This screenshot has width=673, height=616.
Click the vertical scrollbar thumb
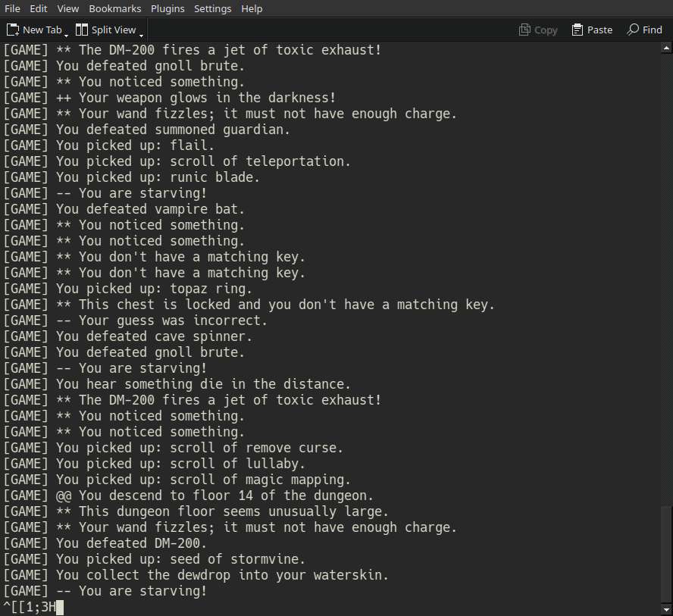coord(666,554)
